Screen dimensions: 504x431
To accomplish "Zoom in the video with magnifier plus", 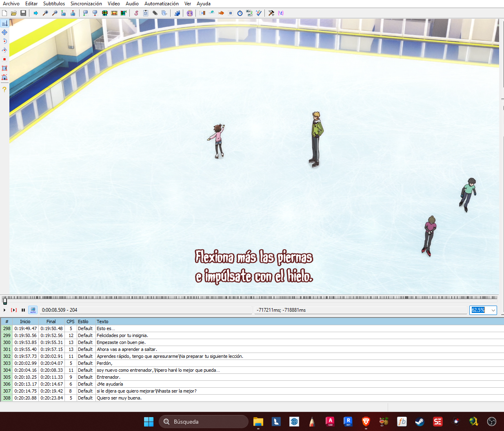I will [45, 13].
